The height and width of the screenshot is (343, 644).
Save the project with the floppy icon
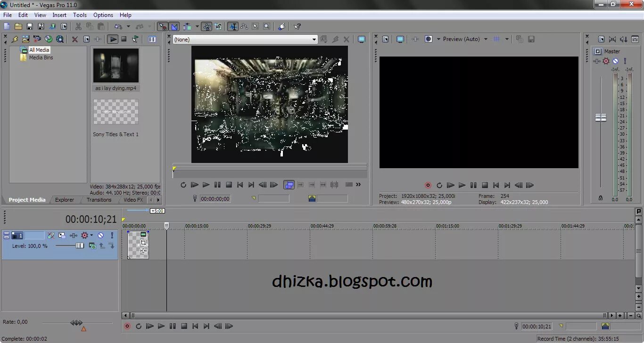(x=30, y=26)
